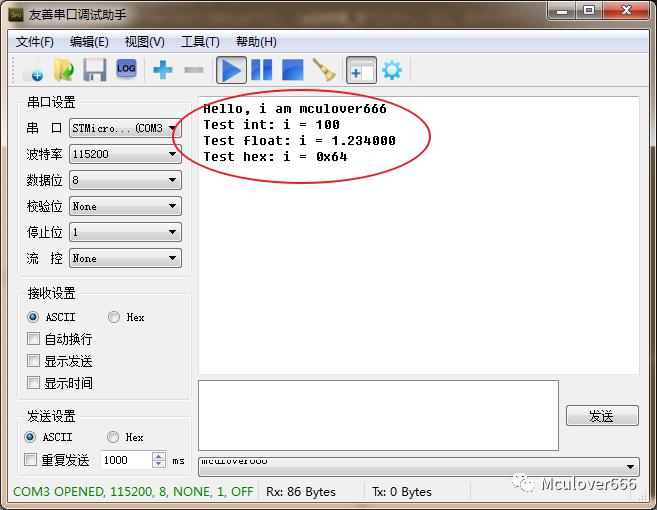Open settings with the gear icon
This screenshot has height=510, width=657.
pyautogui.click(x=392, y=70)
